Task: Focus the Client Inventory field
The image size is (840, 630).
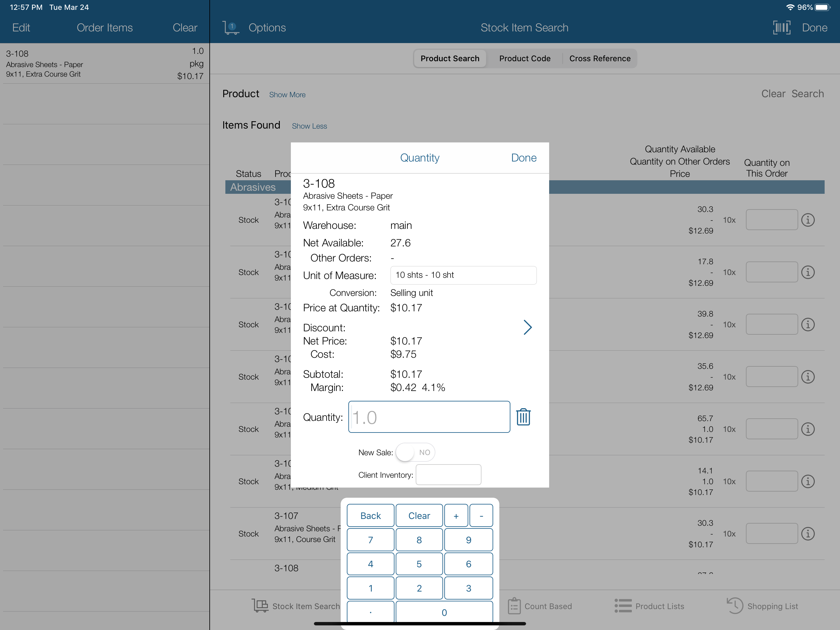Action: click(448, 475)
